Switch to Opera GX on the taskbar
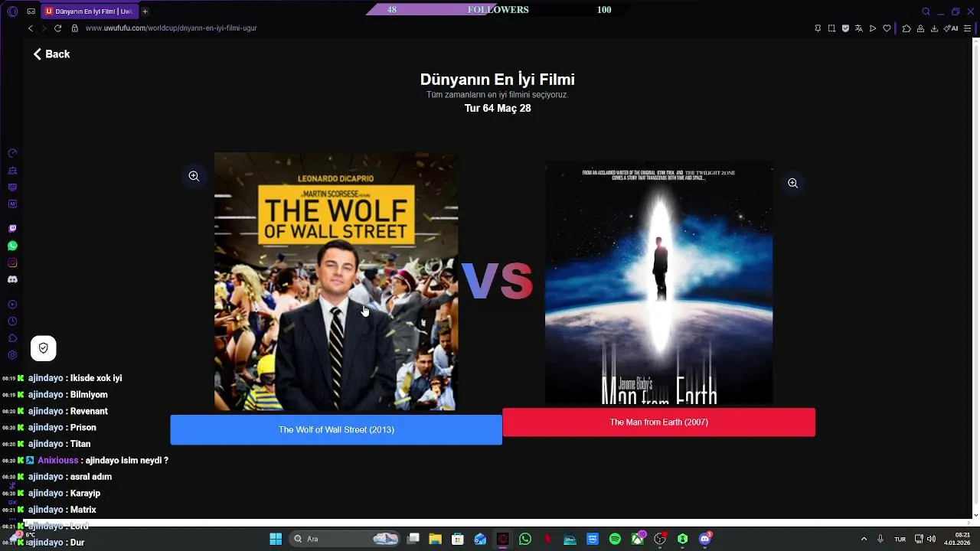 pyautogui.click(x=502, y=539)
